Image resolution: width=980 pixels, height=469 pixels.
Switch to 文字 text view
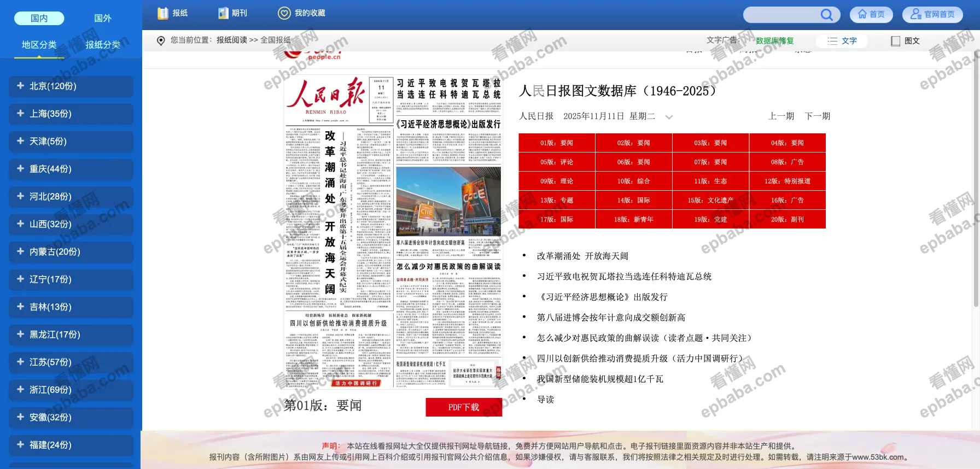point(842,41)
